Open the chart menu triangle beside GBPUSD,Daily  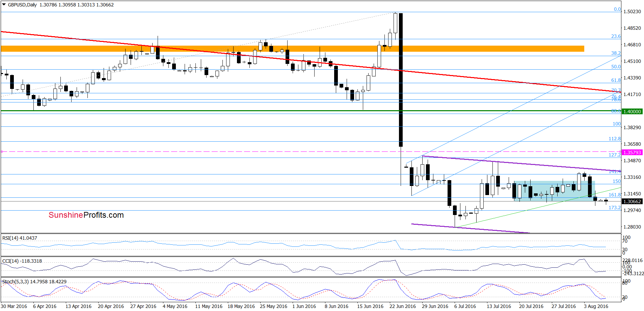pyautogui.click(x=4, y=5)
